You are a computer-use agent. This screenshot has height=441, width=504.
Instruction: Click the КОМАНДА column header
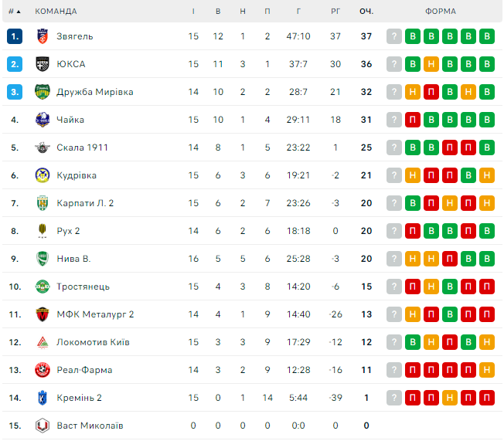(x=56, y=12)
